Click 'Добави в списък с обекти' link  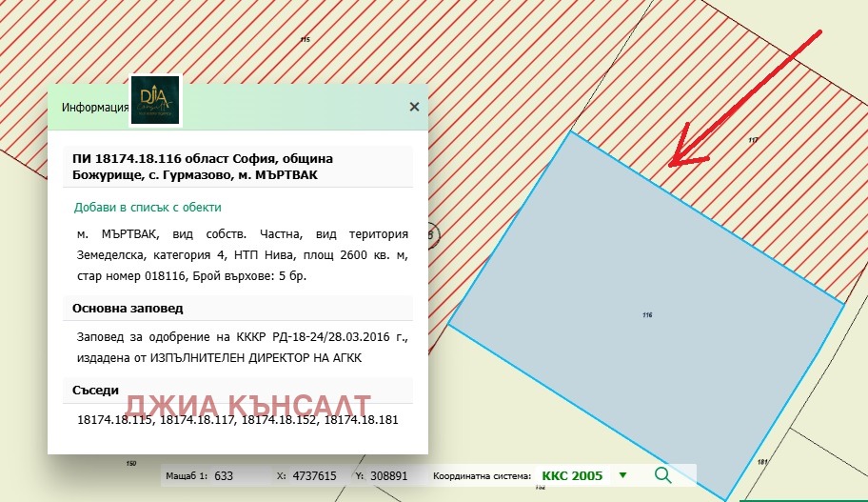(148, 207)
